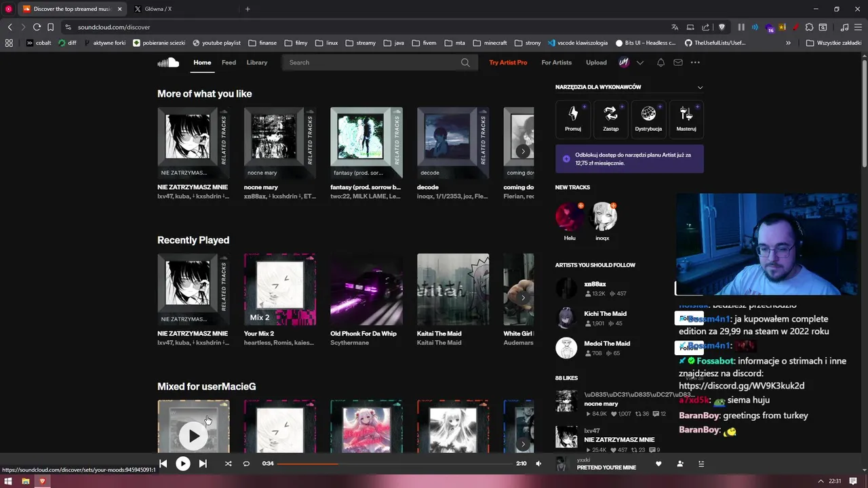Follow the artist of the playing track
The height and width of the screenshot is (488, 868).
coord(679,464)
